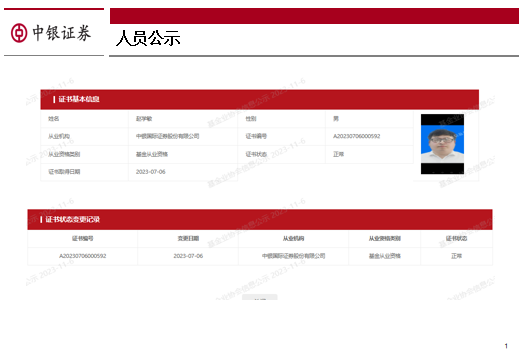Click the 证书状态变更记录 section header
The image size is (519, 360).
pyautogui.click(x=72, y=219)
